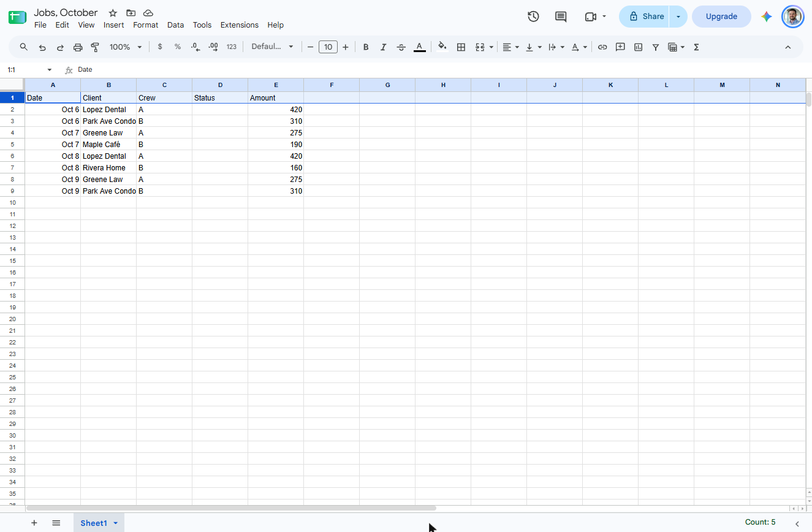Open version history clock icon

click(x=533, y=17)
